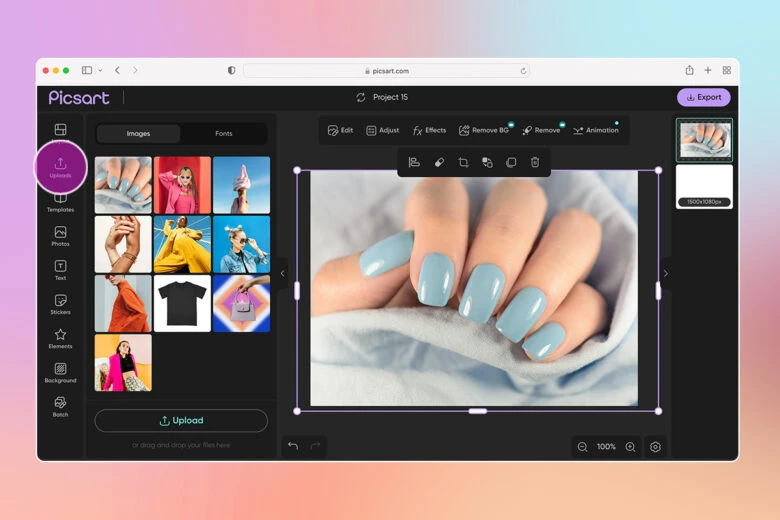Click Remove BG tool

(484, 130)
